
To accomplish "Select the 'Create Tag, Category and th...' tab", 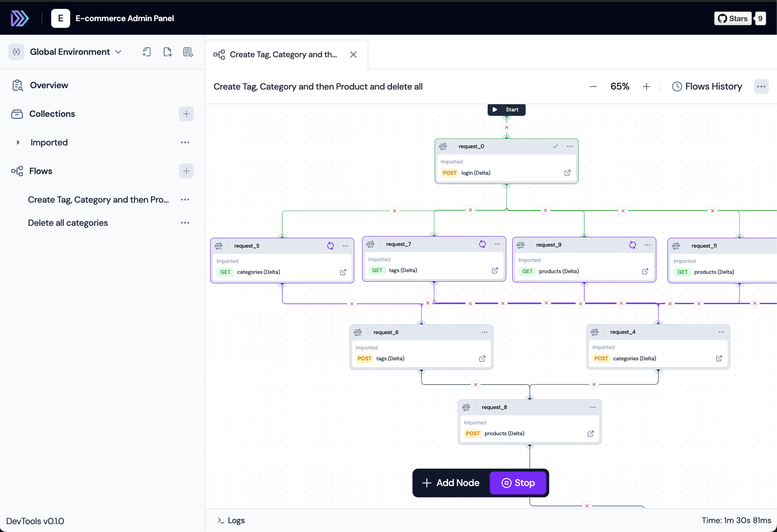I will (x=283, y=54).
